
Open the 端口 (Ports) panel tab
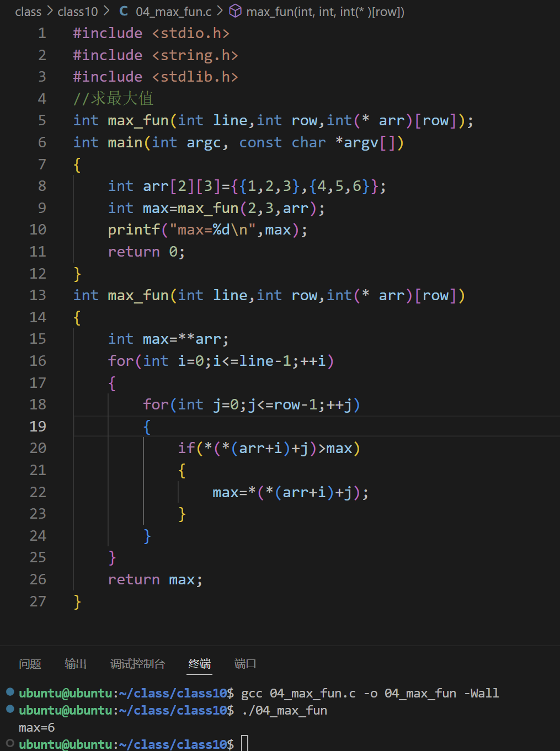point(246,664)
